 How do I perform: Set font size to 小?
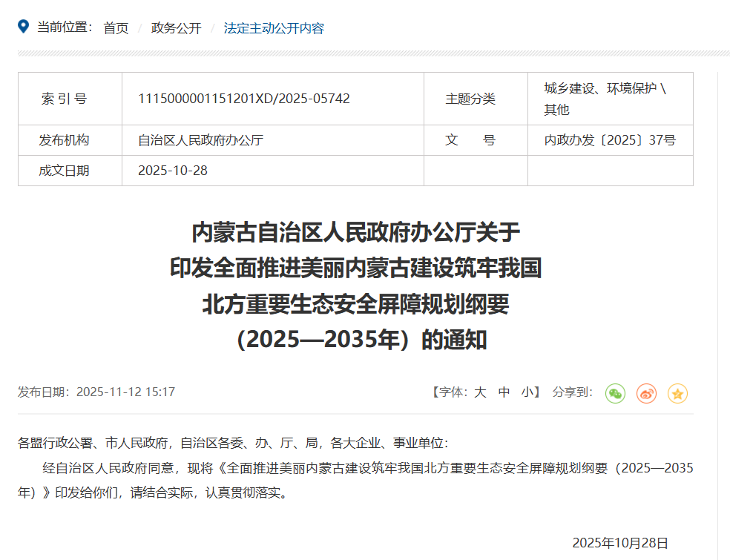coord(527,392)
